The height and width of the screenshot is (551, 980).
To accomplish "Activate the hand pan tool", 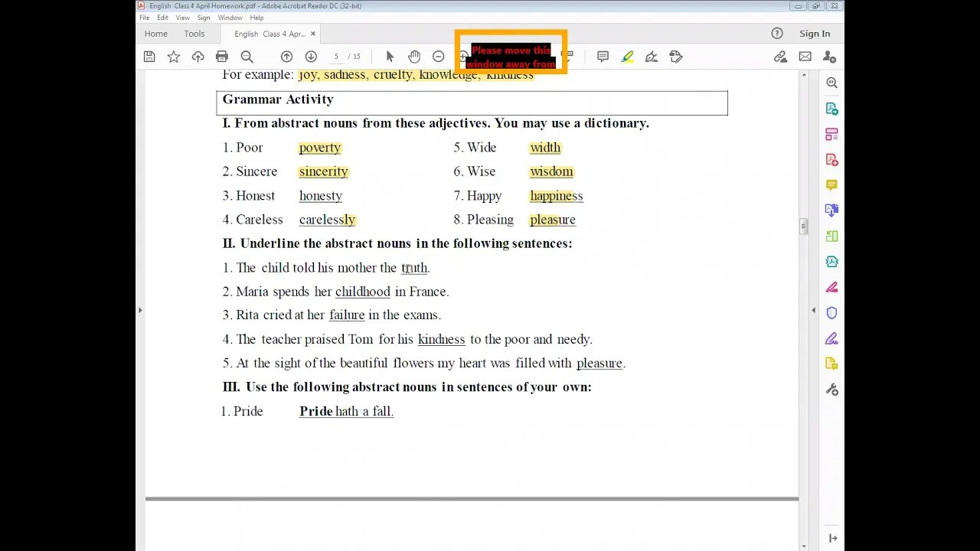I will (414, 57).
